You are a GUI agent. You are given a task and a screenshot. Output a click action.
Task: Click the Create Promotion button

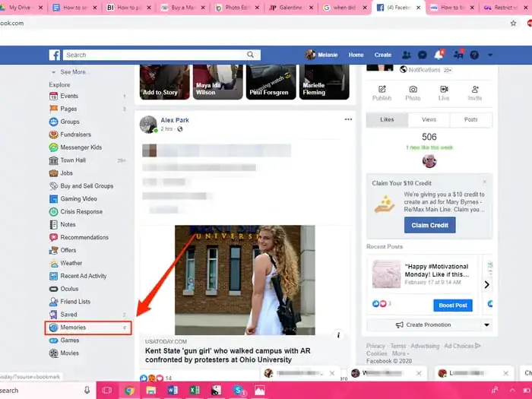(423, 325)
